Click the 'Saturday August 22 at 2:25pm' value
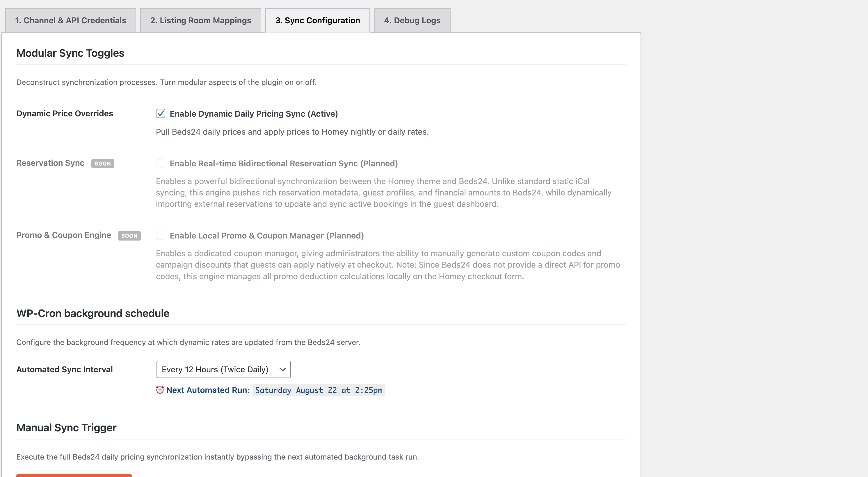 point(319,390)
